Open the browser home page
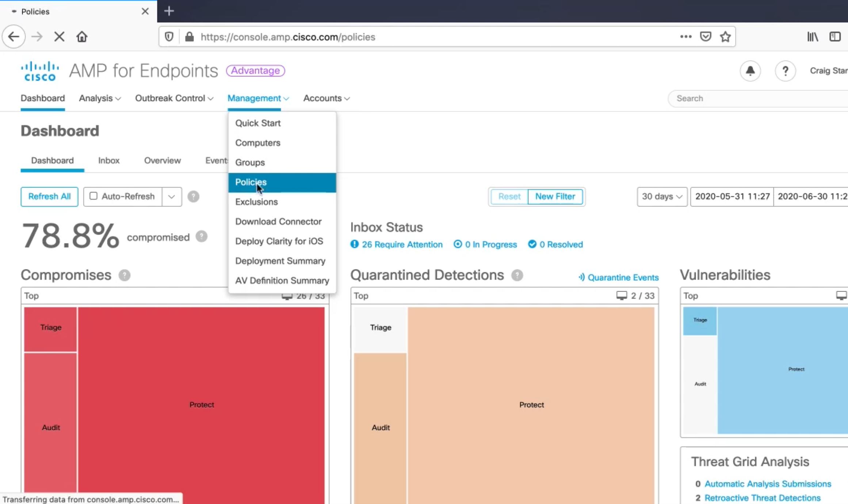848x504 pixels. [x=82, y=37]
